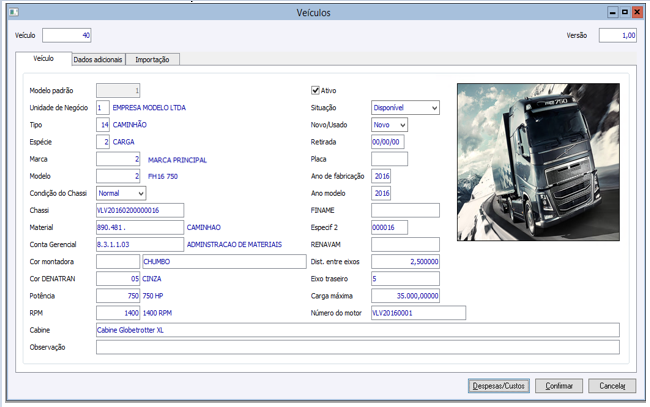Click the Chassi text field
The width and height of the screenshot is (650, 407).
tap(140, 210)
